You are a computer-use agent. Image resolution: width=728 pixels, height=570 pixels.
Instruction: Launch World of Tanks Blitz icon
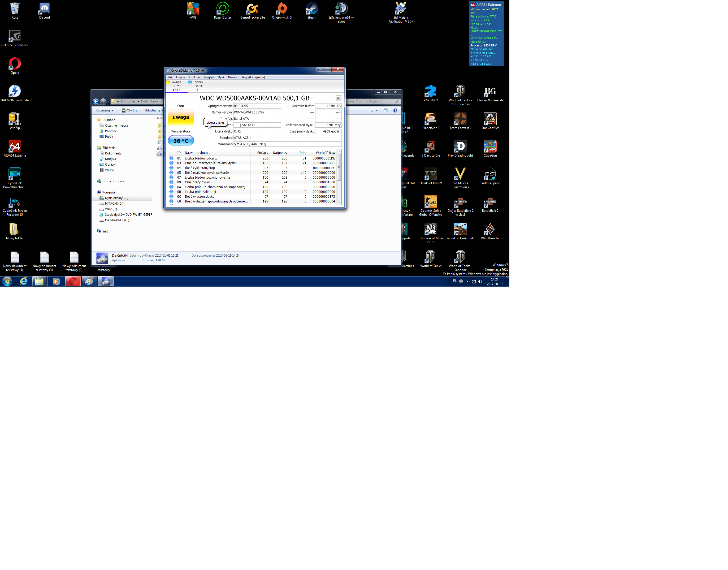coord(460,232)
